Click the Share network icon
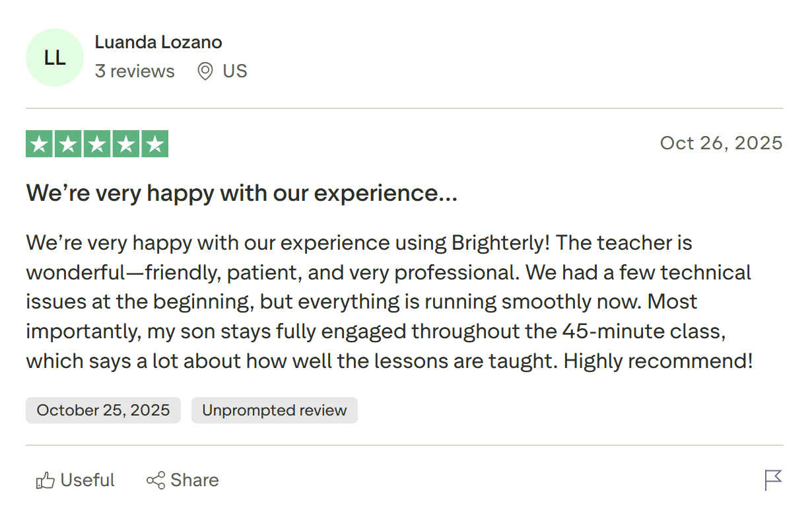The width and height of the screenshot is (812, 510). coord(156,480)
